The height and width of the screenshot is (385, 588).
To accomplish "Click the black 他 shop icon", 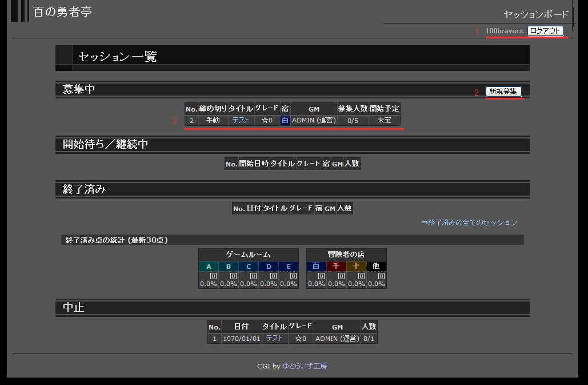I will pos(376,267).
